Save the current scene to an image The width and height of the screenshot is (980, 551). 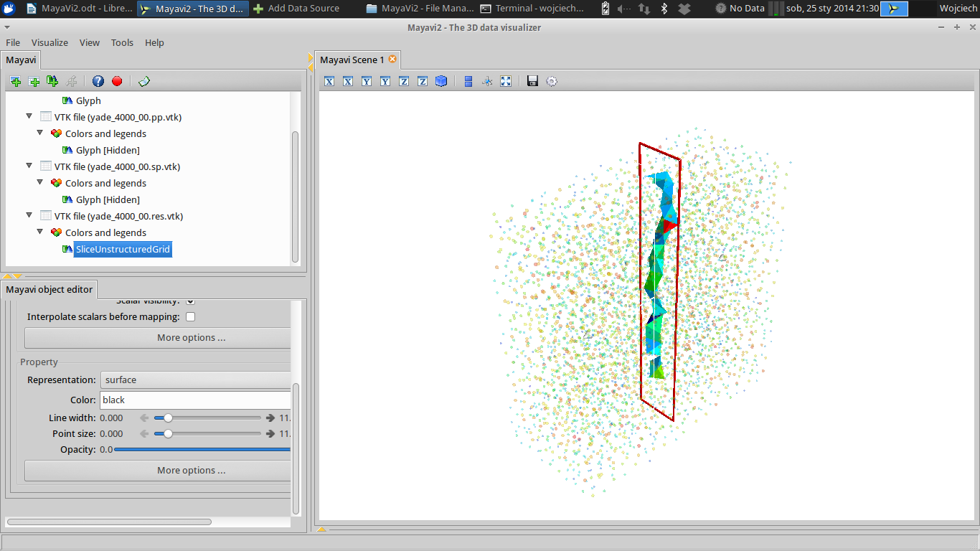coord(532,81)
